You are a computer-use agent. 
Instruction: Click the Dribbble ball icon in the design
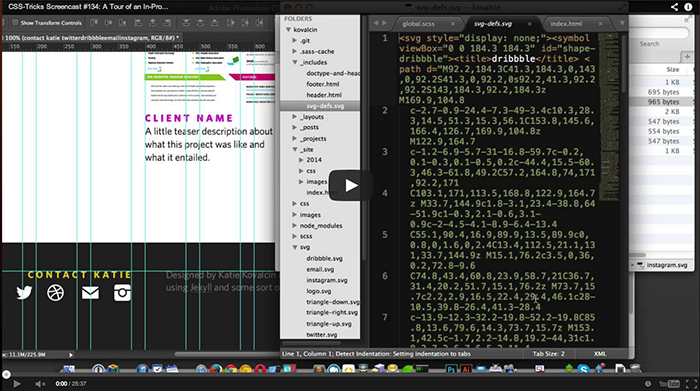coord(55,293)
